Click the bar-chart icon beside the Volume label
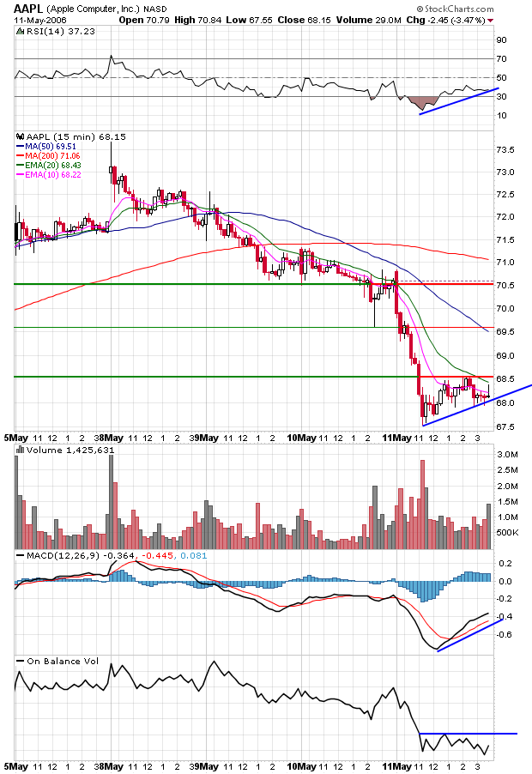Image resolution: width=532 pixels, height=774 pixels. click(x=20, y=450)
